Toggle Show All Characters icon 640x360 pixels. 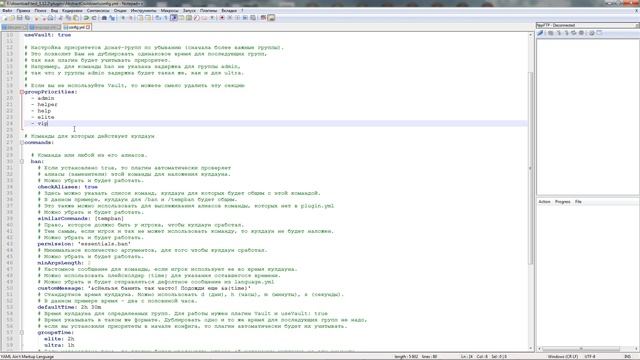(x=165, y=18)
